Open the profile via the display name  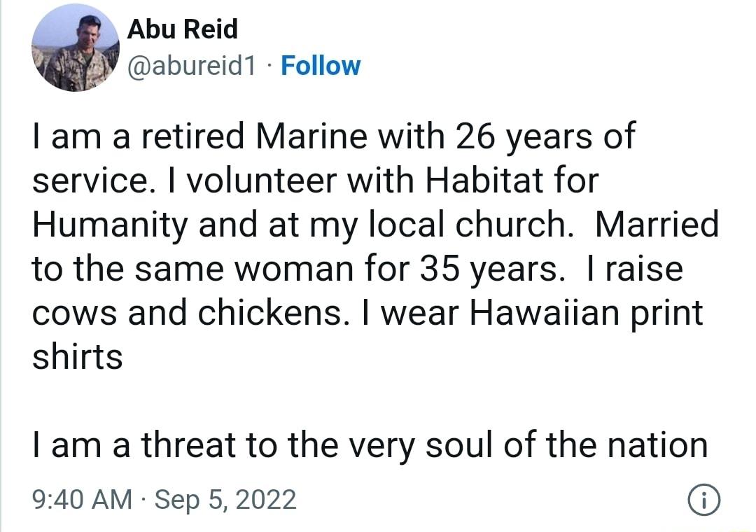coord(182,29)
